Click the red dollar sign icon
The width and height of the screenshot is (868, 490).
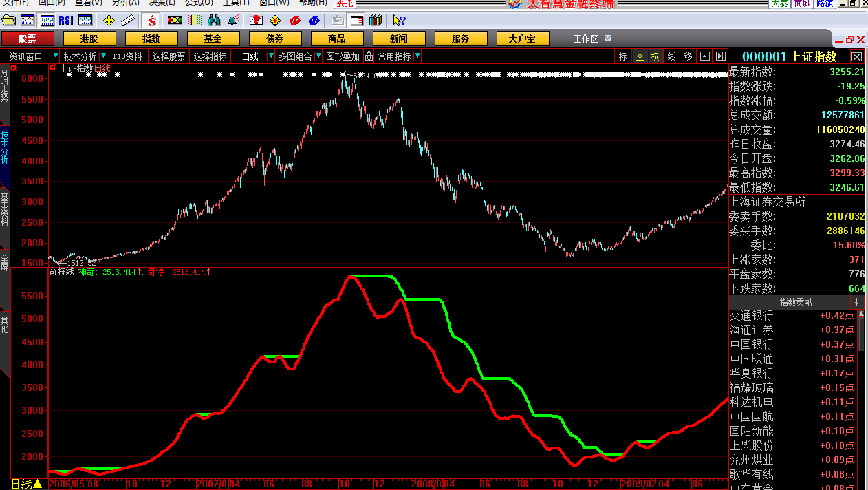(x=152, y=21)
